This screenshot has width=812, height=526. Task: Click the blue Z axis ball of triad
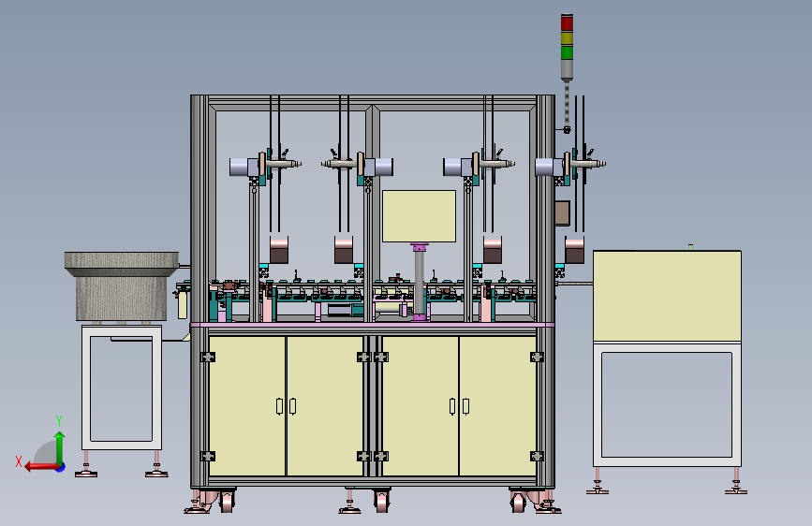tap(61, 467)
